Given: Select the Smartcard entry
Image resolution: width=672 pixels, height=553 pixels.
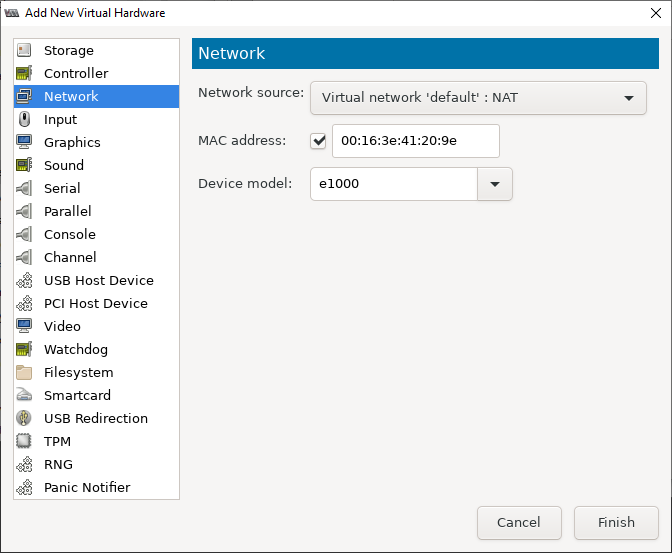Looking at the screenshot, I should [x=77, y=395].
